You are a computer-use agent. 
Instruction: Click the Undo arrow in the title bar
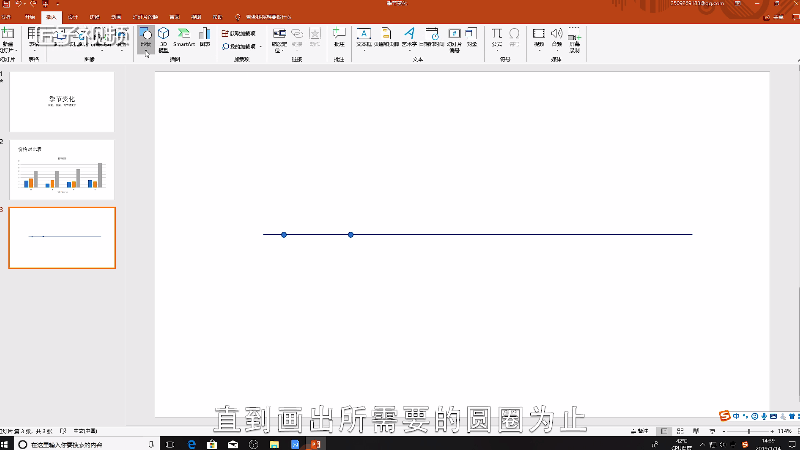click(x=19, y=4)
